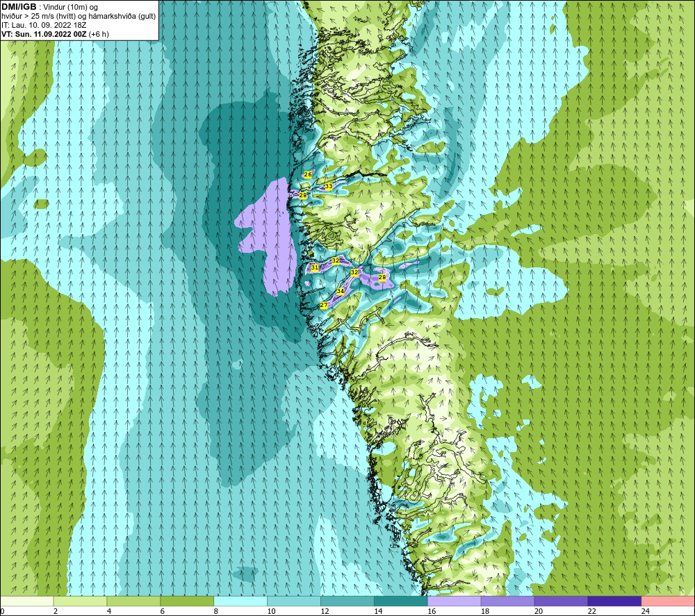
Task: Click the scale label '20'
Action: (539, 611)
